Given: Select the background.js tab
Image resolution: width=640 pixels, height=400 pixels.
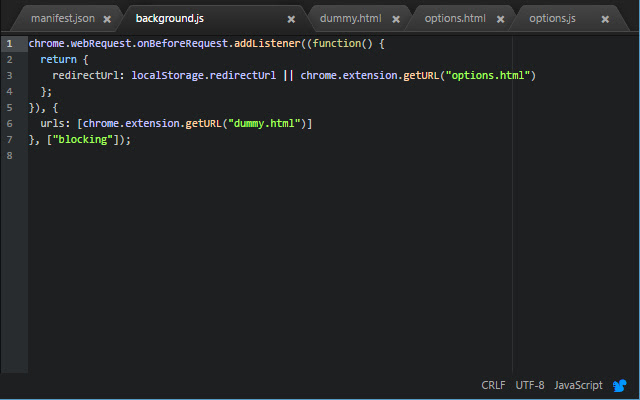Looking at the screenshot, I should pyautogui.click(x=170, y=19).
